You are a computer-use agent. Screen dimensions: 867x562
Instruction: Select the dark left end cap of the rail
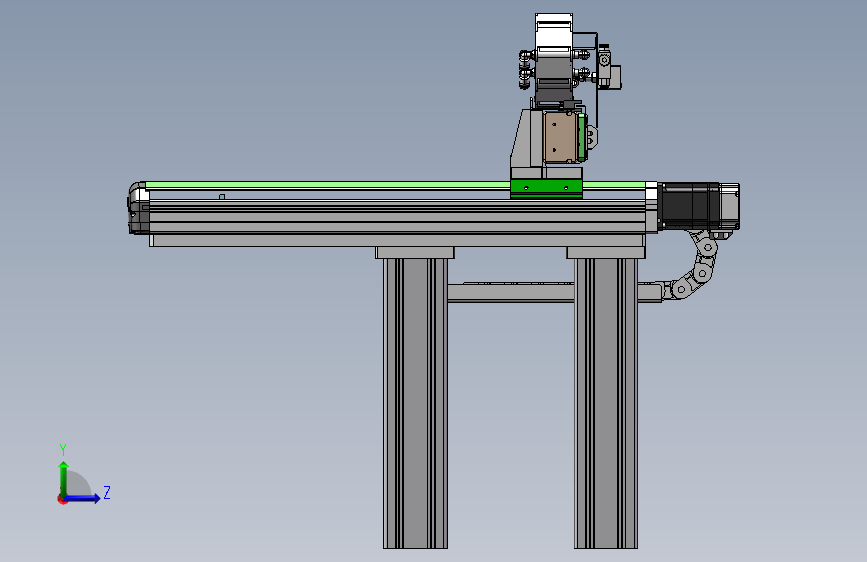(x=137, y=208)
